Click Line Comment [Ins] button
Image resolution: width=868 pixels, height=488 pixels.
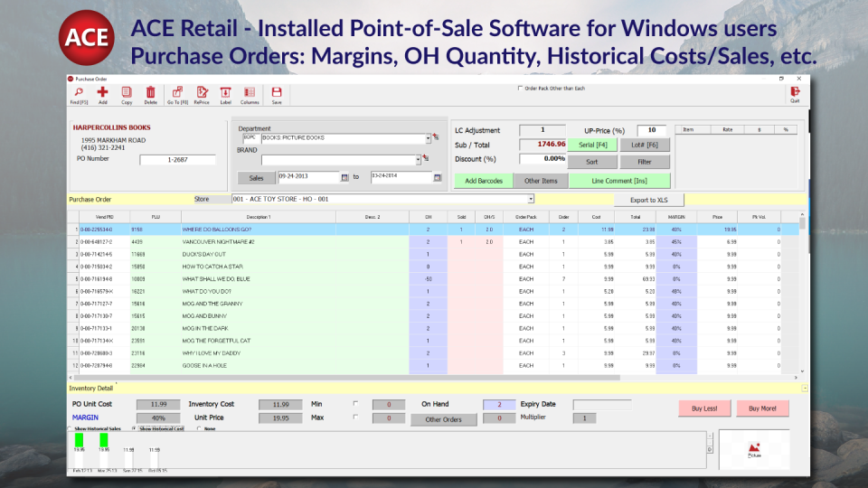pos(619,181)
